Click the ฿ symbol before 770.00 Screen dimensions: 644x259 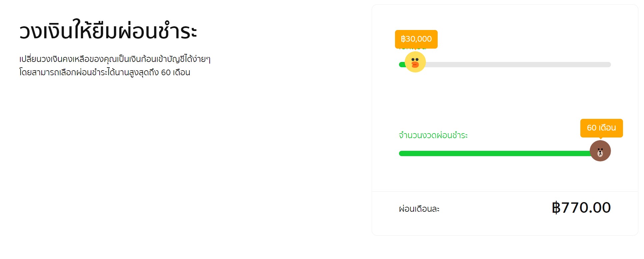[556, 208]
